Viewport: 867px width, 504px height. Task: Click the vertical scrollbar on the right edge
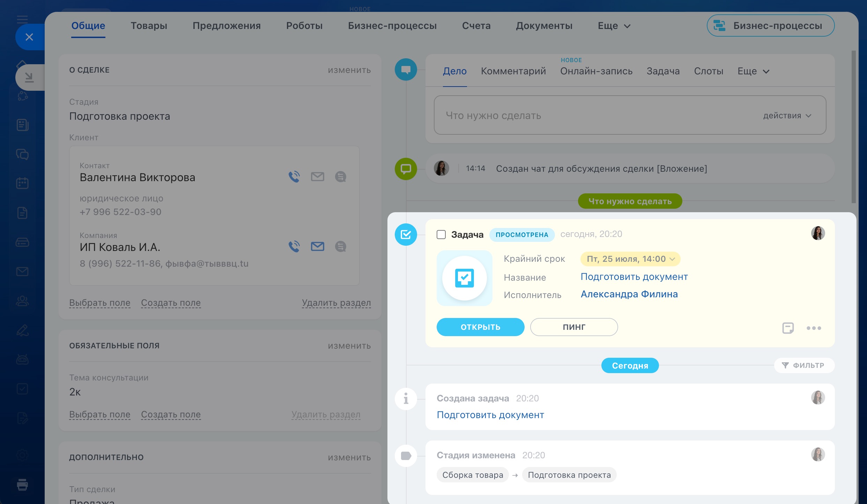coord(854,127)
